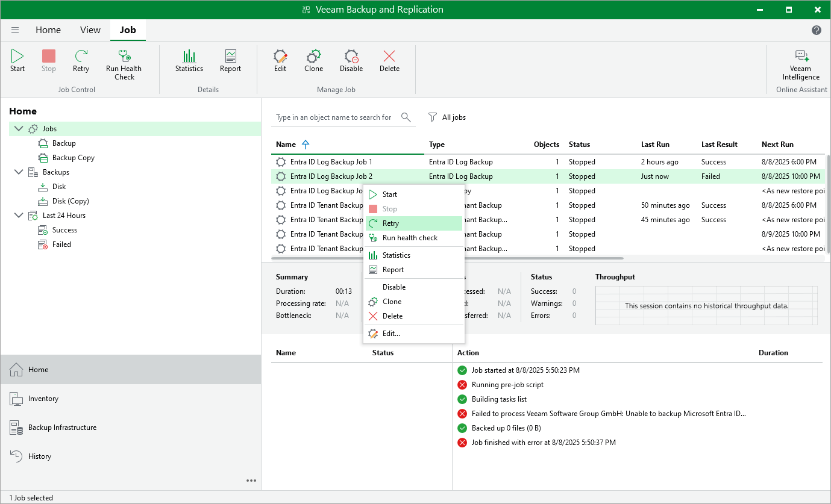Click the All jobs filter funnel icon
The image size is (831, 504).
pos(432,117)
